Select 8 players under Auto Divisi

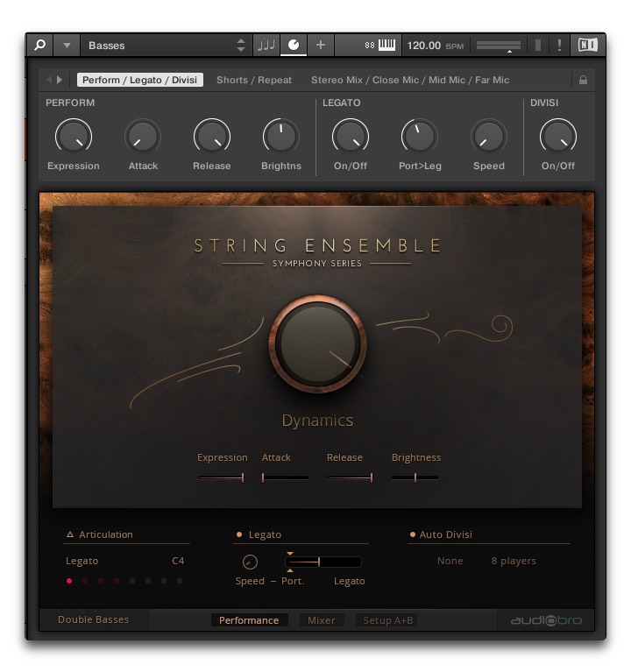pos(514,561)
